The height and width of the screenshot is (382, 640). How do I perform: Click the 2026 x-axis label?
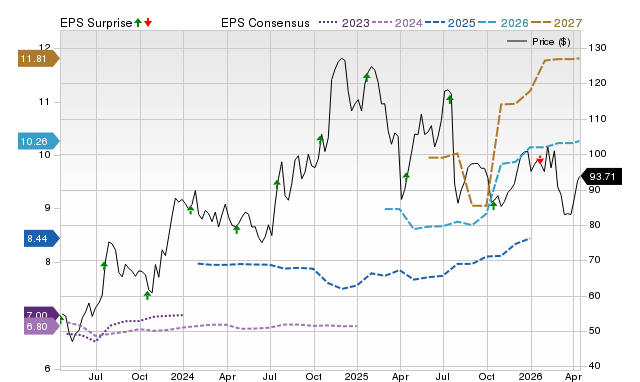(530, 376)
